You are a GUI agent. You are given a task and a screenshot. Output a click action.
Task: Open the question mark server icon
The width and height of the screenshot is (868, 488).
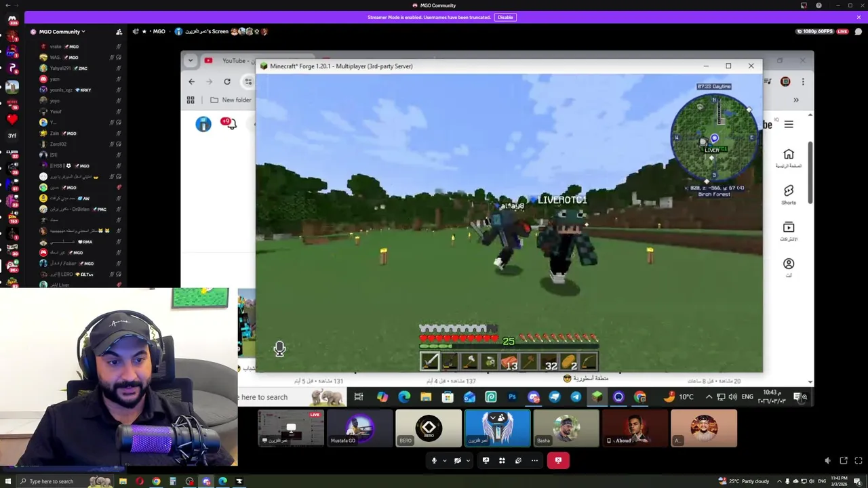point(12,68)
